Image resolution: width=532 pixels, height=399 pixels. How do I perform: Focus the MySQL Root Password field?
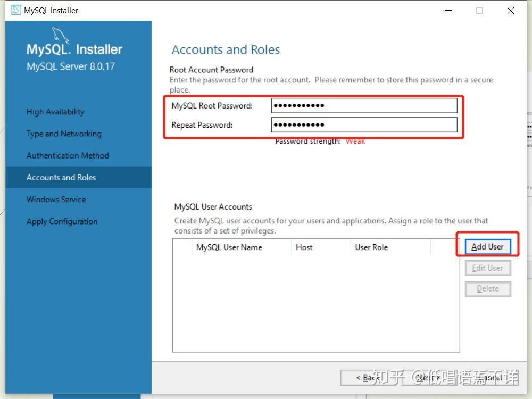(364, 105)
